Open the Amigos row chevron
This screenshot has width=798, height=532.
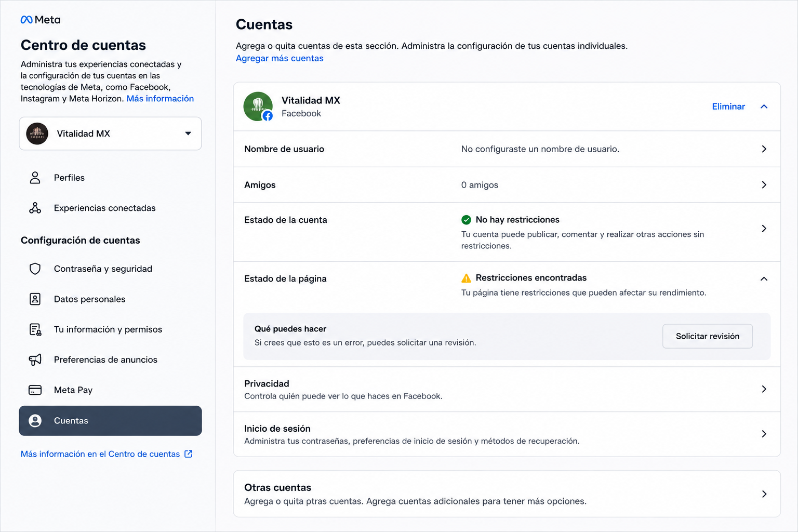coord(764,185)
